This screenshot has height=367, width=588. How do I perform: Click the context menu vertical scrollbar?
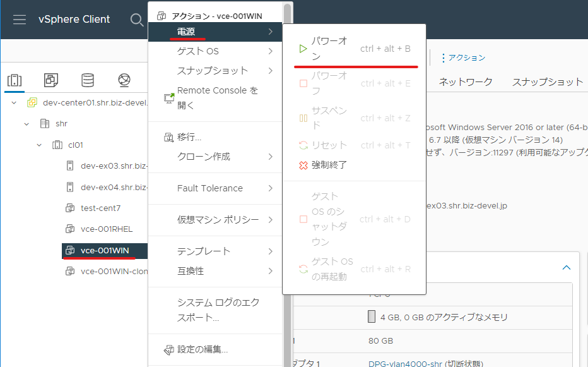tap(288, 184)
